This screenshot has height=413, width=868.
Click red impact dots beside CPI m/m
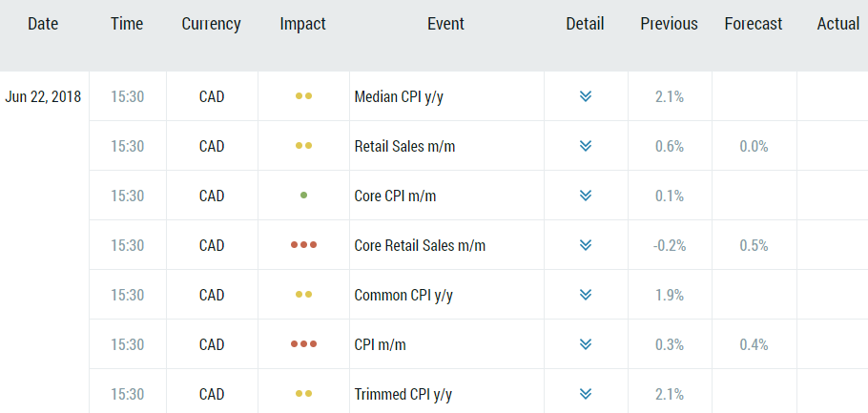[303, 344]
